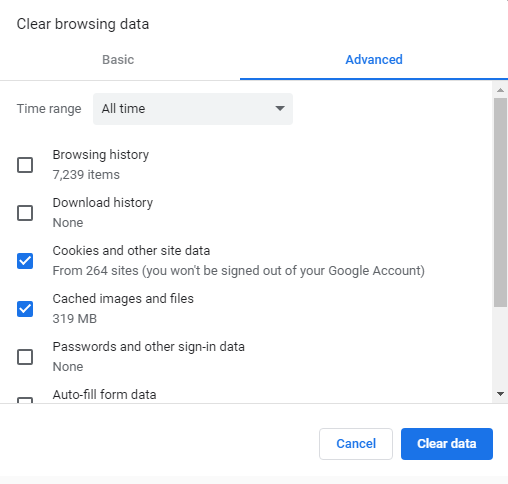The image size is (508, 484).
Task: Click the vertical scrollbar thumb
Action: (500, 202)
